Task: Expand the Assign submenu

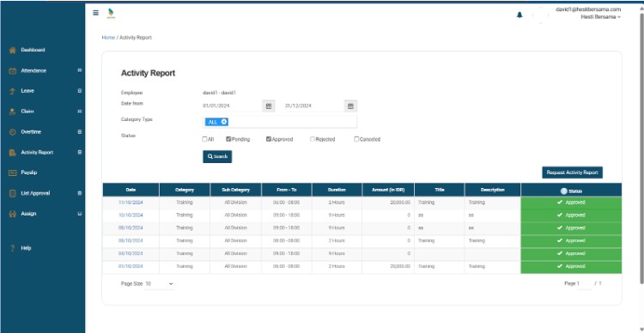Action: point(80,214)
